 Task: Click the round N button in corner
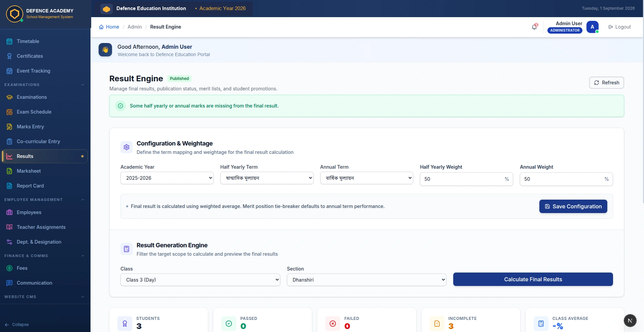[x=630, y=321]
